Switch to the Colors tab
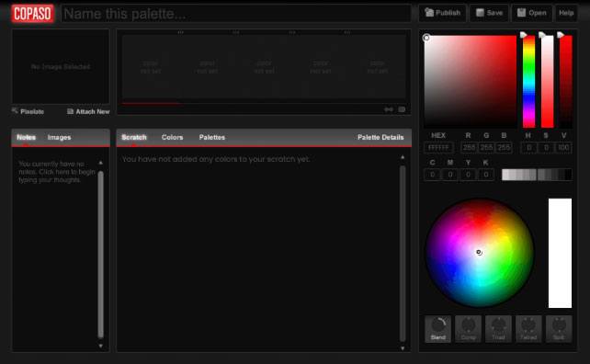The width and height of the screenshot is (590, 364). pos(173,137)
